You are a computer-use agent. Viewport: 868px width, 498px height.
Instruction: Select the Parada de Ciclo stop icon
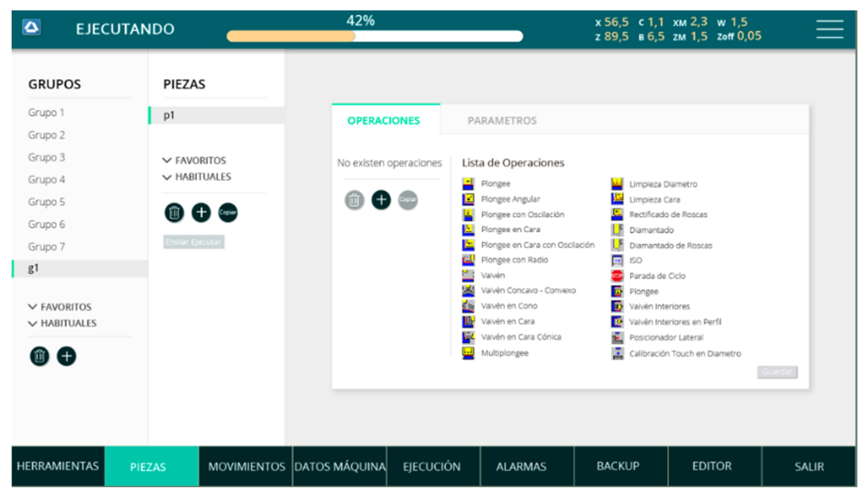(617, 276)
